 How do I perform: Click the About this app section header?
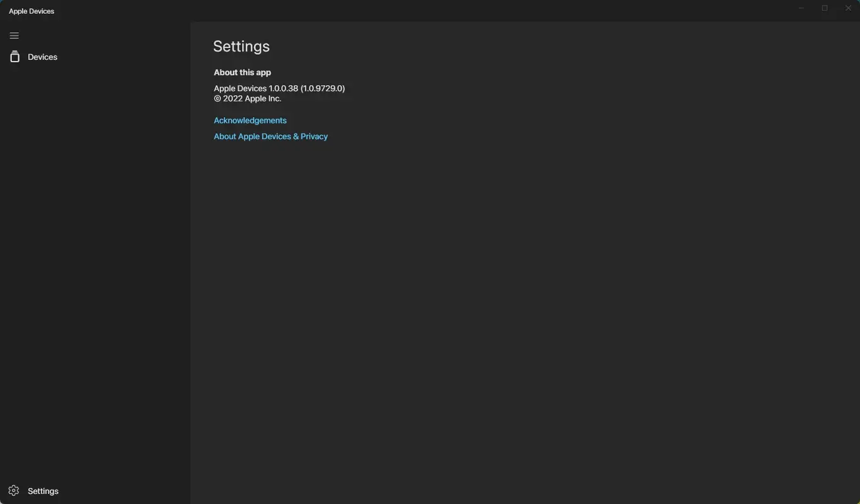(x=242, y=72)
